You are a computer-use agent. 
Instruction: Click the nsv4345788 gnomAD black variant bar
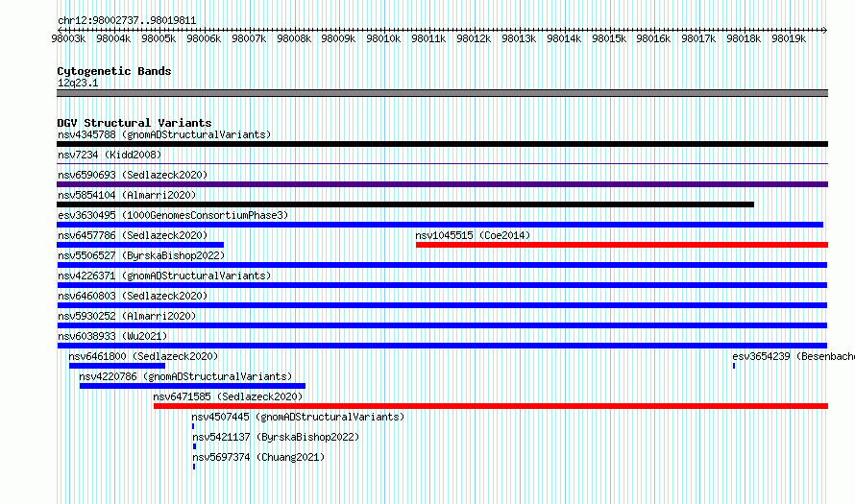[x=442, y=144]
